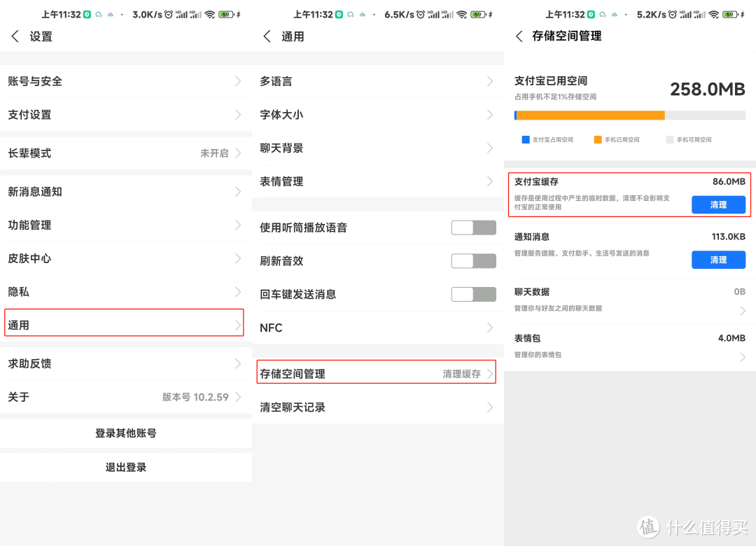This screenshot has width=756, height=546.
Task: Toggle 刷新音效 switch
Action: [x=473, y=261]
